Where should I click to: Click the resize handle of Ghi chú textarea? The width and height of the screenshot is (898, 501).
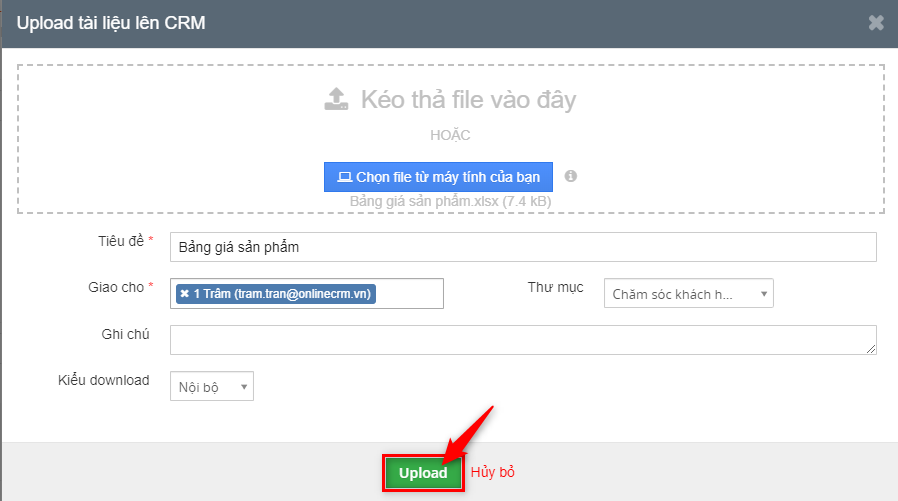[871, 349]
